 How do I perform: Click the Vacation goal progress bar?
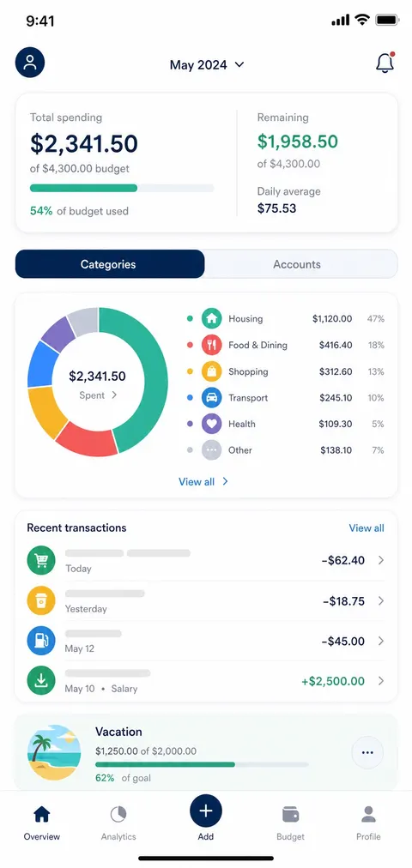pos(202,764)
